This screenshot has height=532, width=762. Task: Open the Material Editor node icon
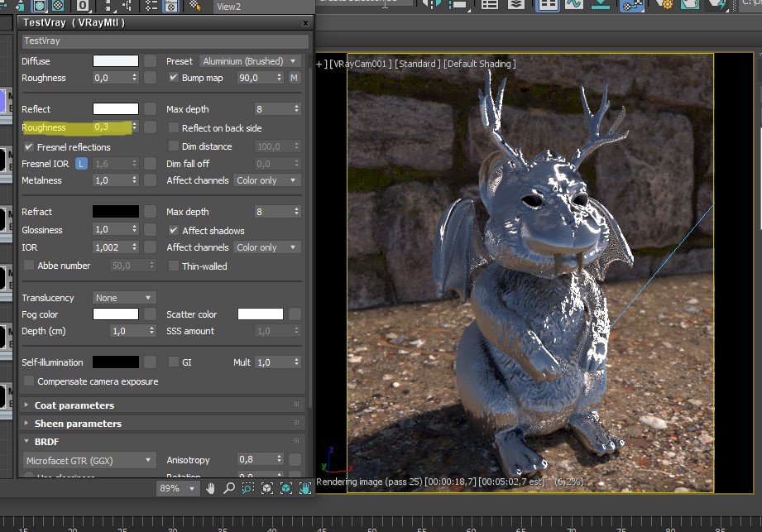(630, 5)
